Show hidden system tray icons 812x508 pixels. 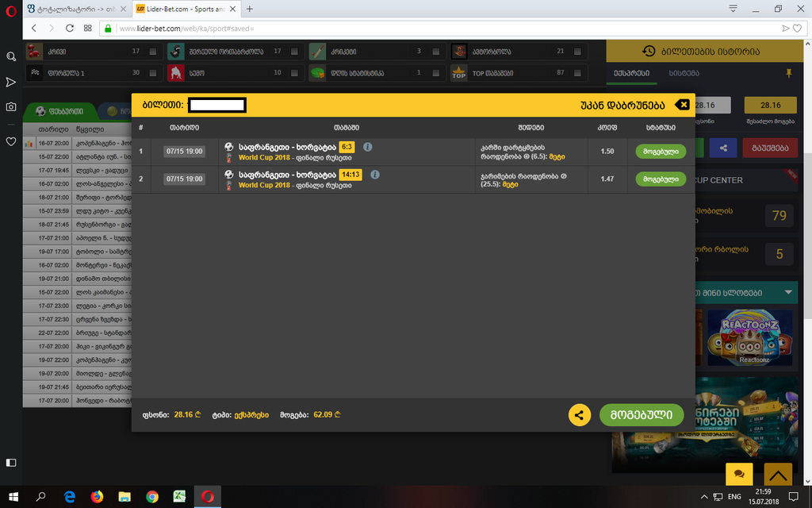(704, 497)
